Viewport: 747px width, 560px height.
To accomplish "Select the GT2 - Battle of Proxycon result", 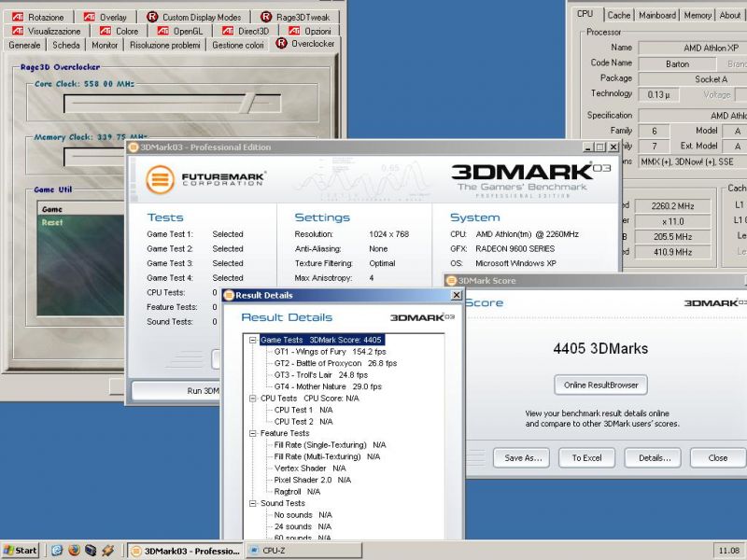I will (x=335, y=363).
